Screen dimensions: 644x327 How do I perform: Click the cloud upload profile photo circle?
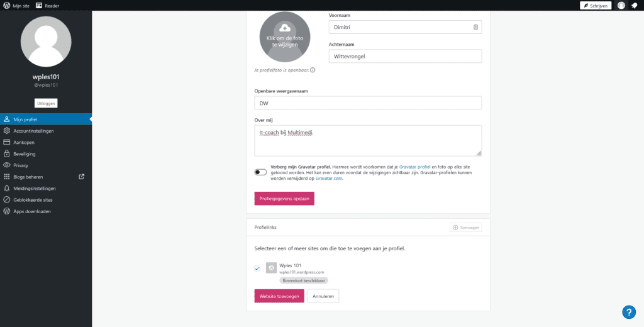click(285, 37)
